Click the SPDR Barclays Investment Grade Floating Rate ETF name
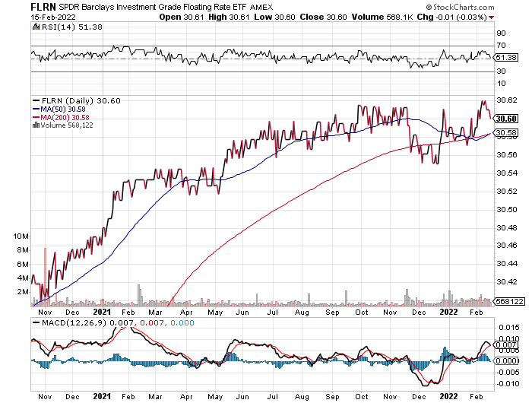 [x=152, y=7]
